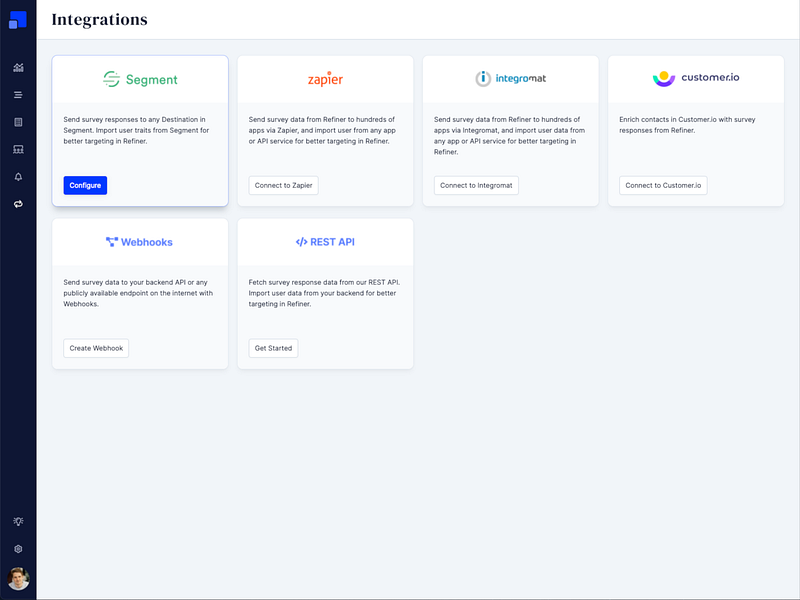
Task: Click the Zapier logo
Action: coord(326,79)
